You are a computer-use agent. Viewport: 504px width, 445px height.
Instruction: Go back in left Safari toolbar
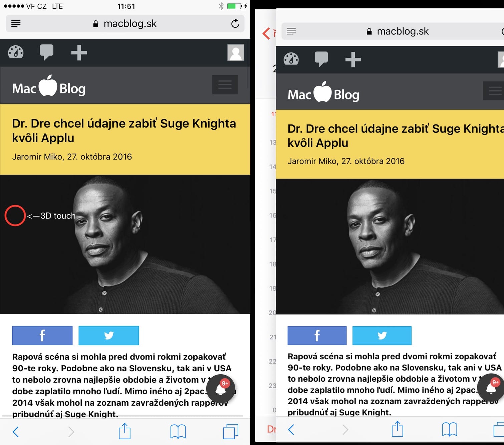[x=16, y=432]
